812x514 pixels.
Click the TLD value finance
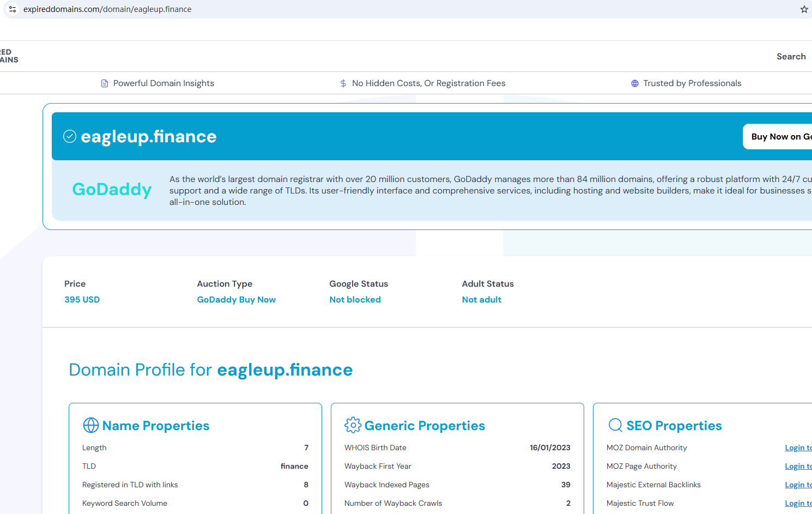coord(294,467)
